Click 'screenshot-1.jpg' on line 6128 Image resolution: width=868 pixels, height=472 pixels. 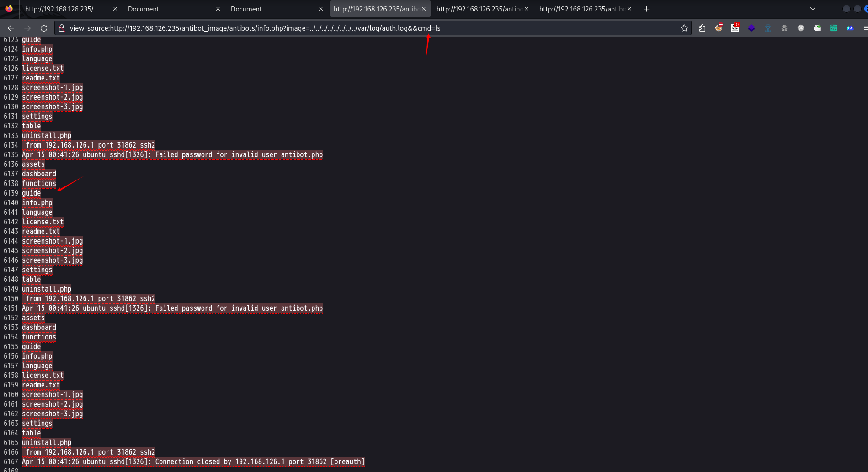[x=53, y=87]
